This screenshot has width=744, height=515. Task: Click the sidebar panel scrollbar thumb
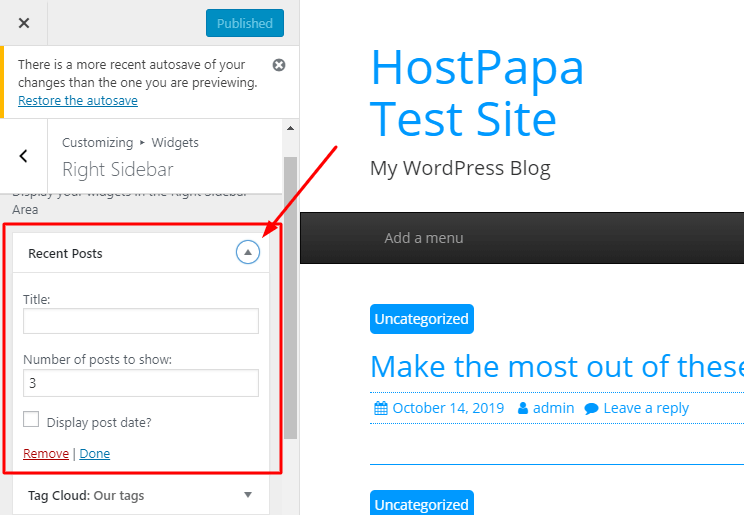[290, 298]
